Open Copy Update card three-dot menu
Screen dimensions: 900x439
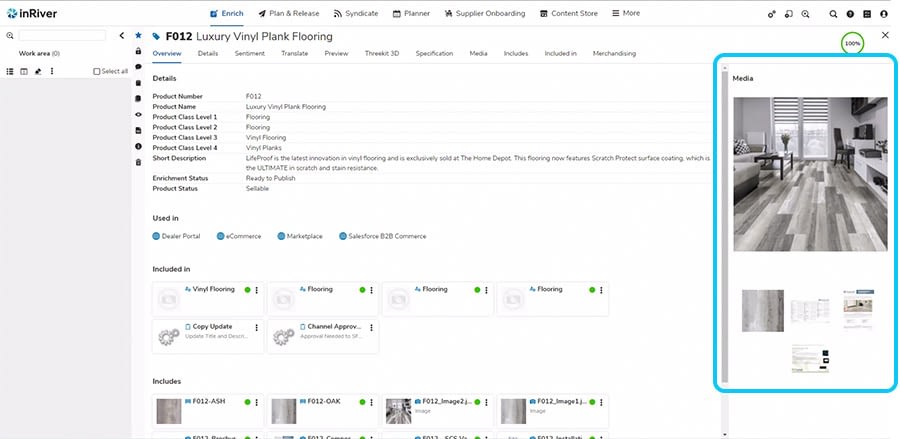coord(257,328)
